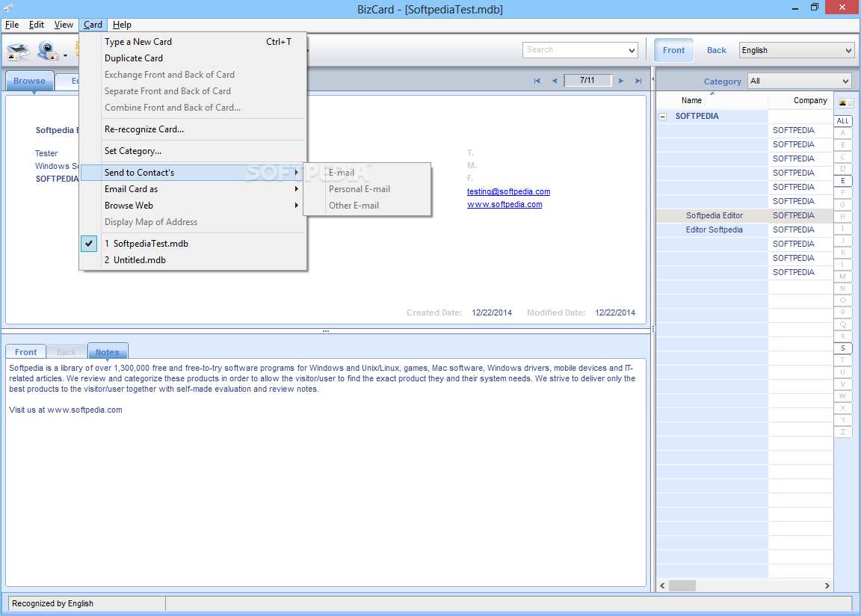Viewport: 861px width, 616px height.
Task: Click the Other E-mail submenu item
Action: tap(367, 206)
